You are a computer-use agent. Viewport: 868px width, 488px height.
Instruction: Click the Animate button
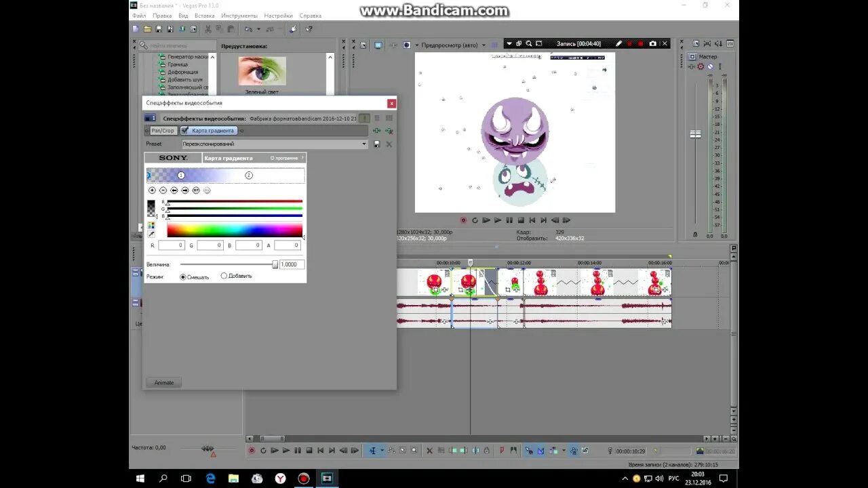point(164,382)
